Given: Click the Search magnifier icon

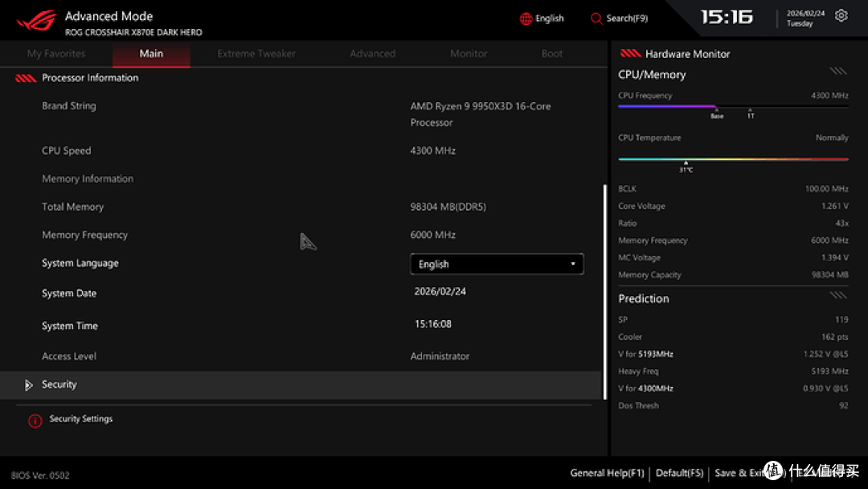Looking at the screenshot, I should point(596,18).
